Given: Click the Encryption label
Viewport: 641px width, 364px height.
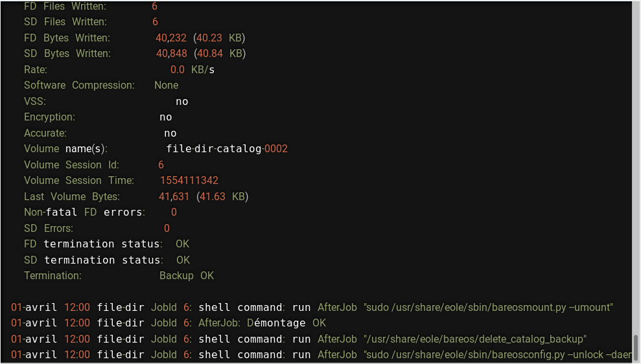Looking at the screenshot, I should click(x=49, y=117).
